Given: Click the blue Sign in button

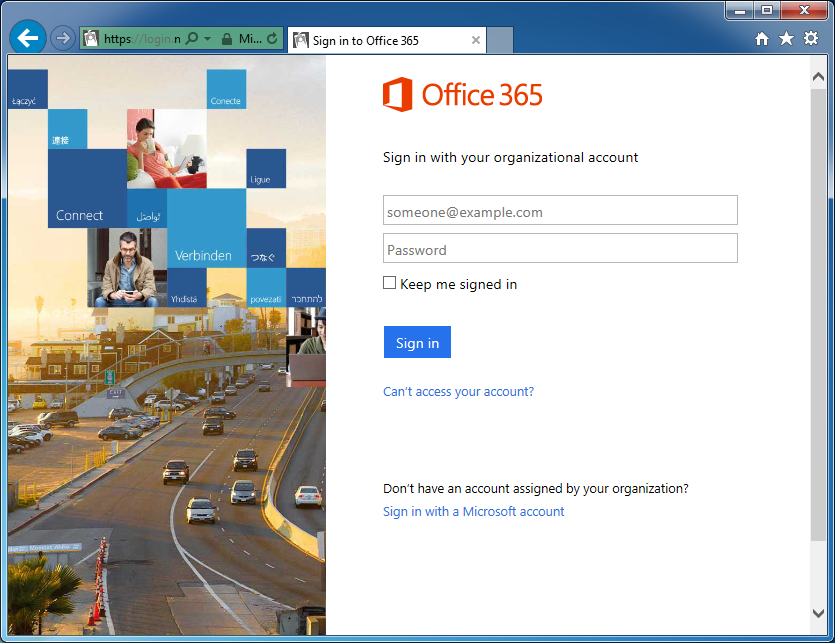Looking at the screenshot, I should point(417,342).
